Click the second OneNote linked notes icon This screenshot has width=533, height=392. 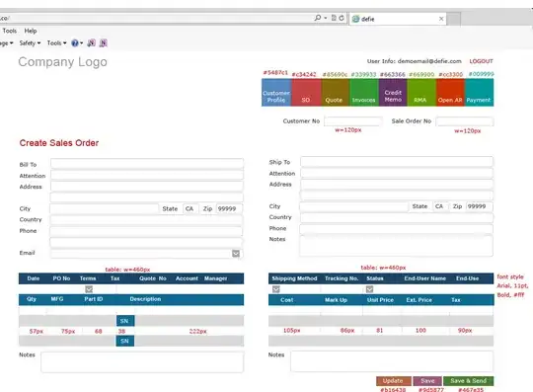click(104, 42)
